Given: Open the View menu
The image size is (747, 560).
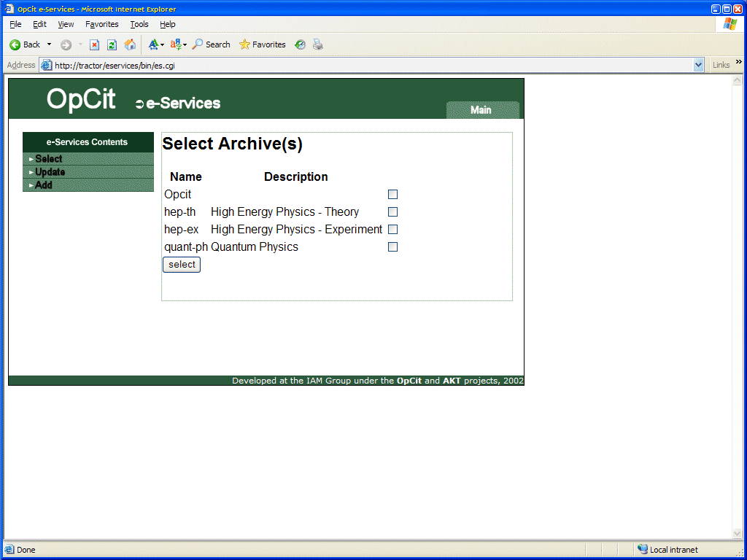Looking at the screenshot, I should point(66,24).
